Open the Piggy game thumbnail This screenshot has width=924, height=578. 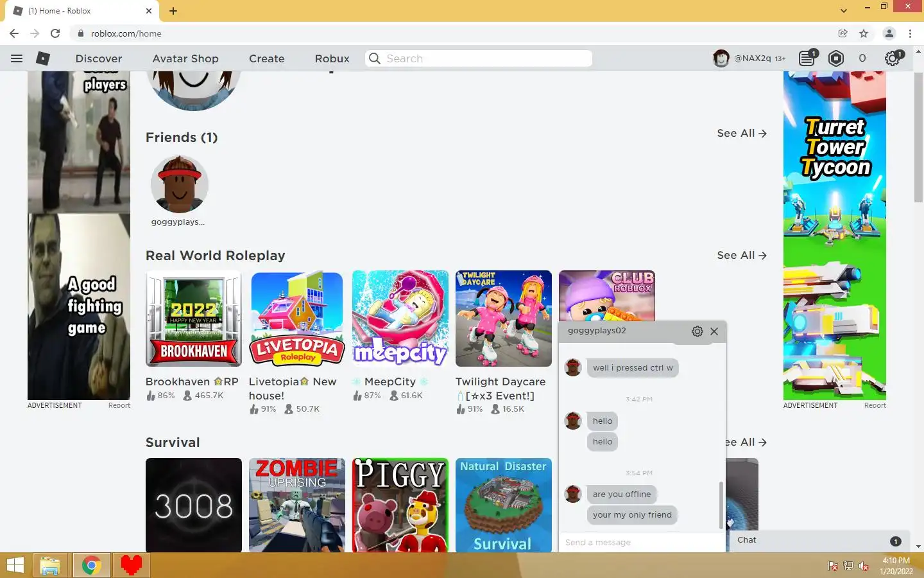(400, 505)
